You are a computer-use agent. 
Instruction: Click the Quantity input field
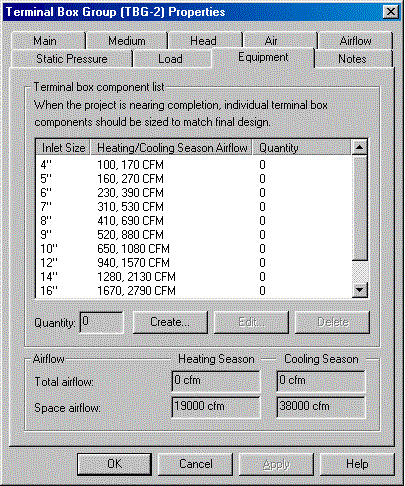102,322
